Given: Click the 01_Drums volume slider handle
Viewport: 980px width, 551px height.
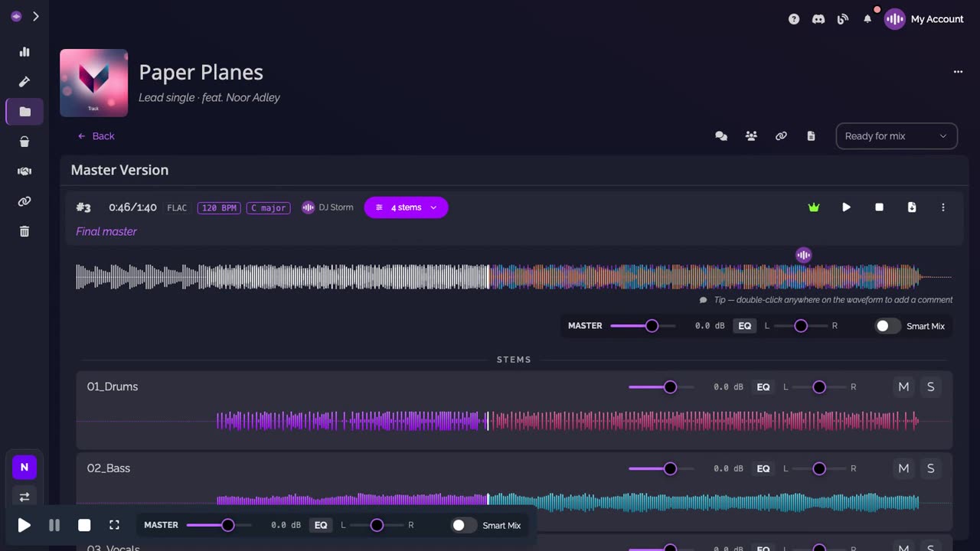Looking at the screenshot, I should click(x=670, y=387).
